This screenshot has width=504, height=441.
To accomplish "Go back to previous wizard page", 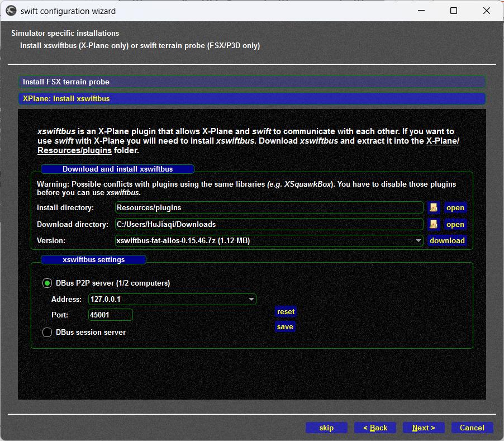I will click(x=375, y=428).
